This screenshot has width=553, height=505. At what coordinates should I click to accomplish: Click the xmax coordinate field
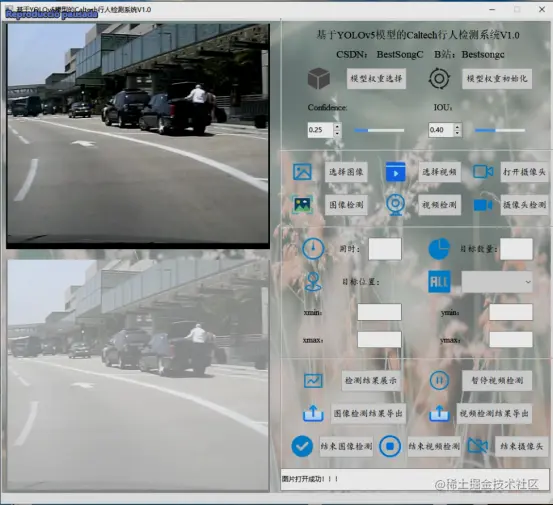[379, 340]
